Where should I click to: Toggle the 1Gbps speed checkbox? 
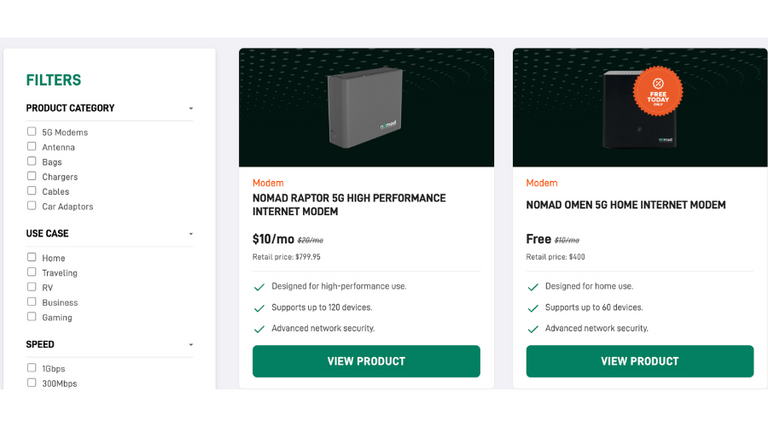(x=32, y=368)
